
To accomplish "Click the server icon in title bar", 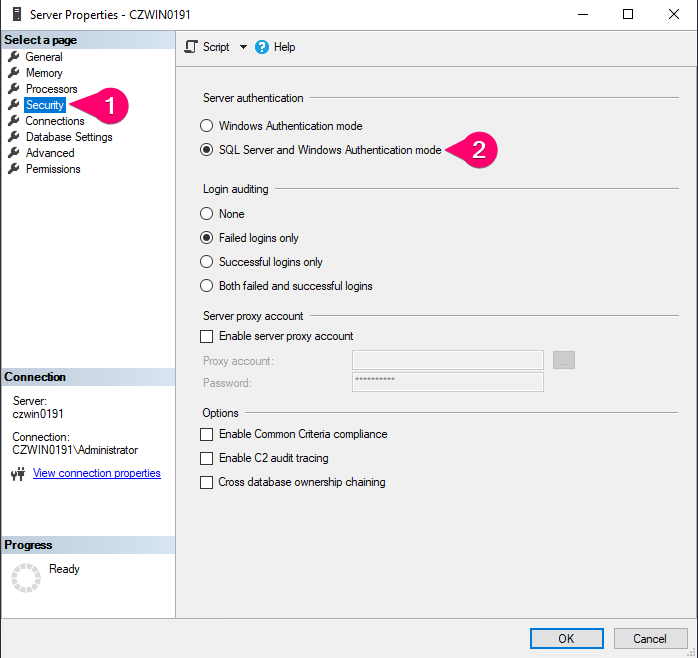I will point(17,14).
